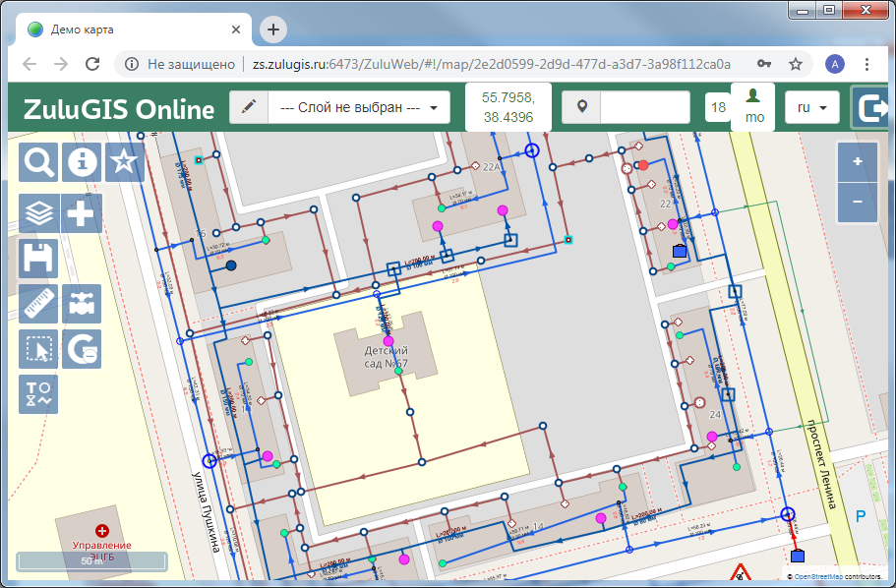The width and height of the screenshot is (896, 588).
Task: Open bookmarks via the star icon
Action: point(123,162)
